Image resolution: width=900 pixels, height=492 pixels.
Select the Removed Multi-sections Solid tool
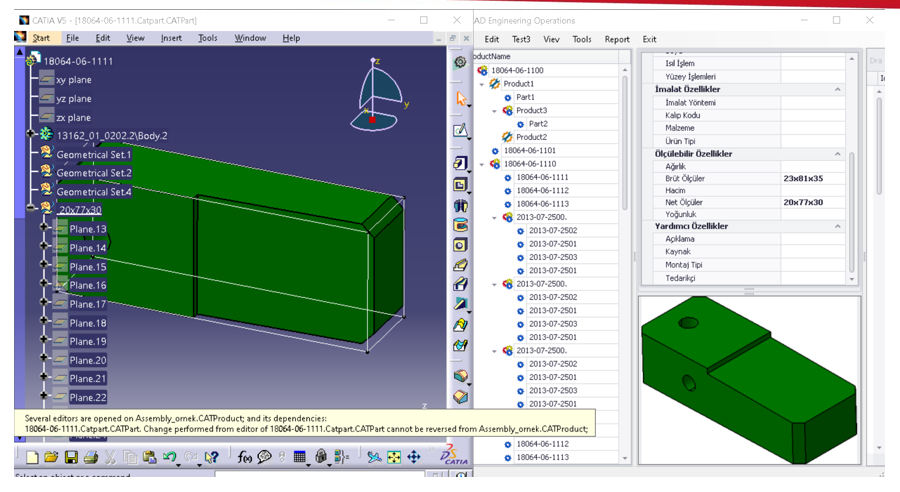tap(460, 346)
